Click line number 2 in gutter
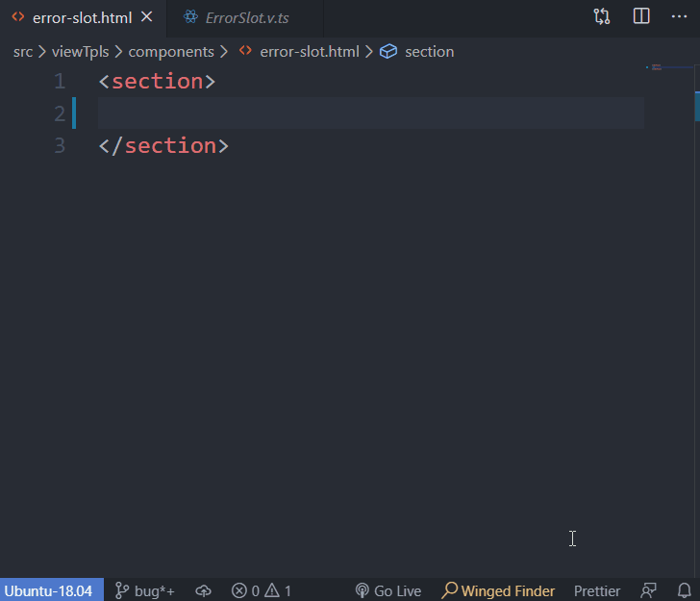Screen dimensions: 700x601 [60, 113]
